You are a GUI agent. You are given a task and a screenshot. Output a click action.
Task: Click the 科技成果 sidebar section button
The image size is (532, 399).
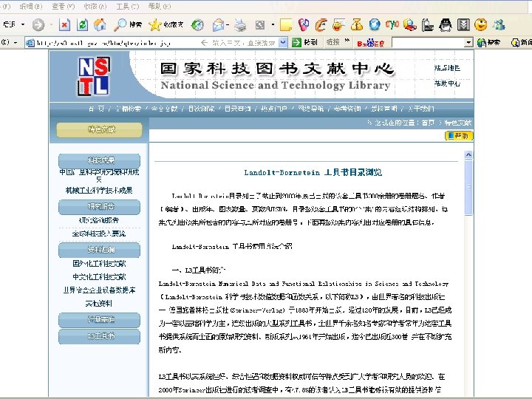coord(100,160)
